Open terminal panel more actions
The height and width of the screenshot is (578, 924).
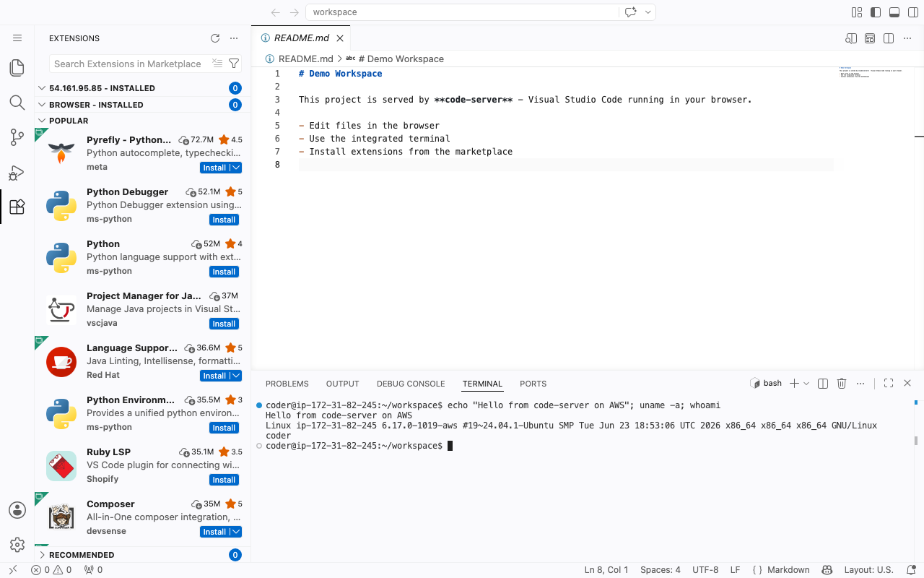click(860, 384)
